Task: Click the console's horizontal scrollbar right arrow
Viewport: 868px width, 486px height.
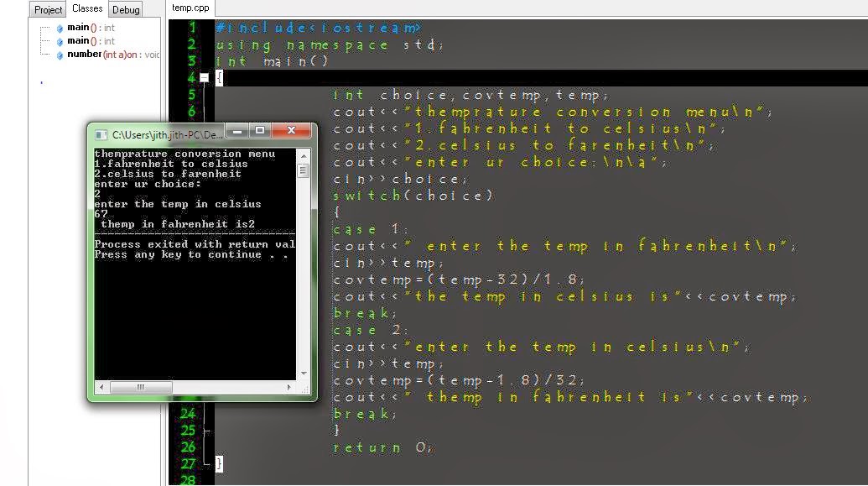Action: 288,387
